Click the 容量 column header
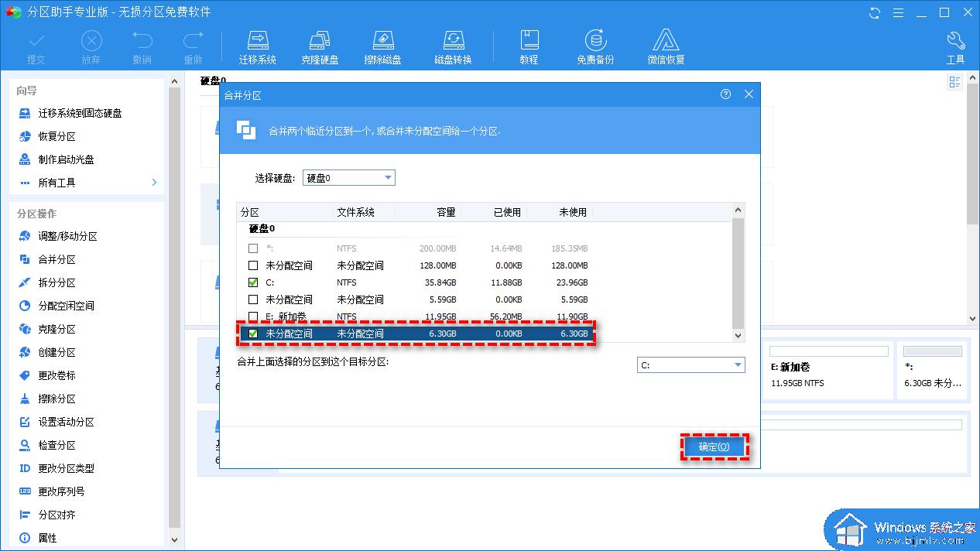The width and height of the screenshot is (980, 551). (428, 212)
